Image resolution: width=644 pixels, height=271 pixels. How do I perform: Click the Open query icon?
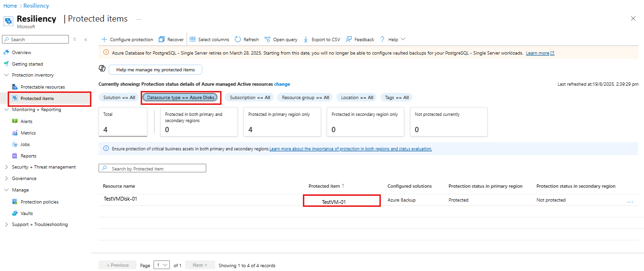[x=267, y=40]
